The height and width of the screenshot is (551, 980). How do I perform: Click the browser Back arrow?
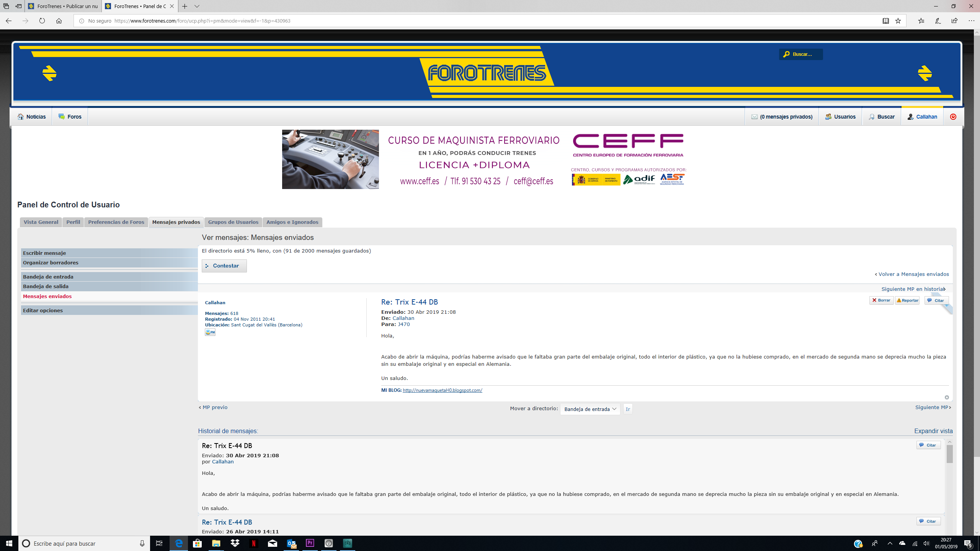click(8, 21)
